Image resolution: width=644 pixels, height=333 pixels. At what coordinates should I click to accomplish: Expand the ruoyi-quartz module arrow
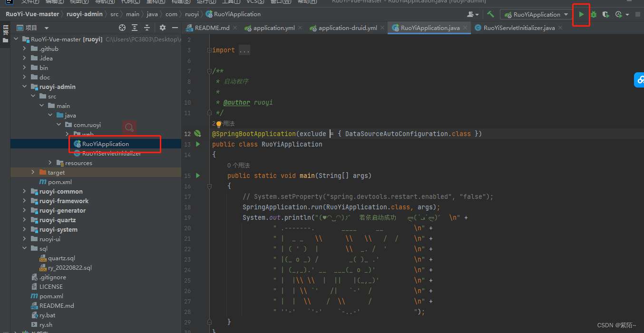click(x=25, y=220)
